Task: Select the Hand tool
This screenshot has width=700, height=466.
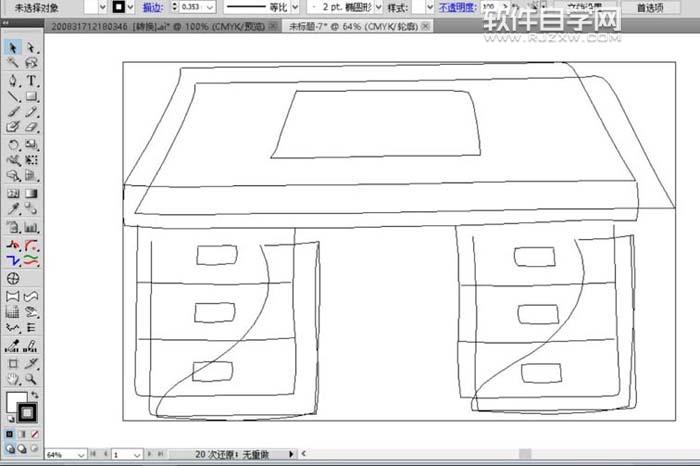Action: (13, 380)
